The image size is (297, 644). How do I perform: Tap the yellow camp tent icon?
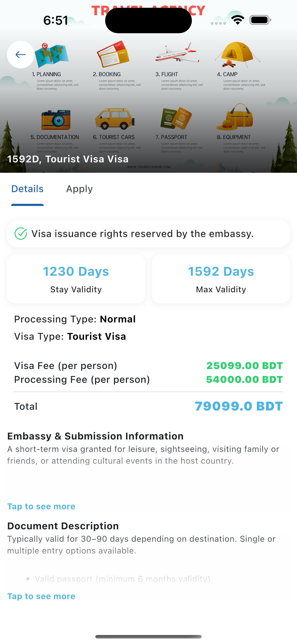(238, 55)
